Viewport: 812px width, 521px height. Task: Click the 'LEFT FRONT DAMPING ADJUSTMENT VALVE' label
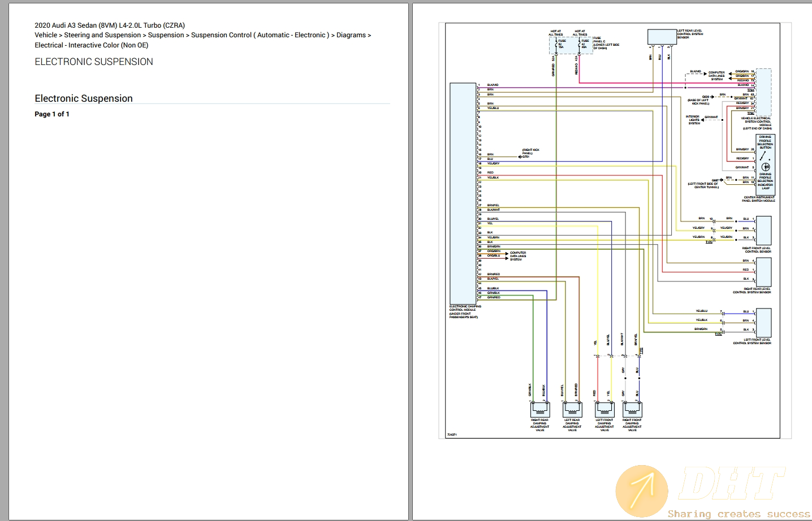604,425
